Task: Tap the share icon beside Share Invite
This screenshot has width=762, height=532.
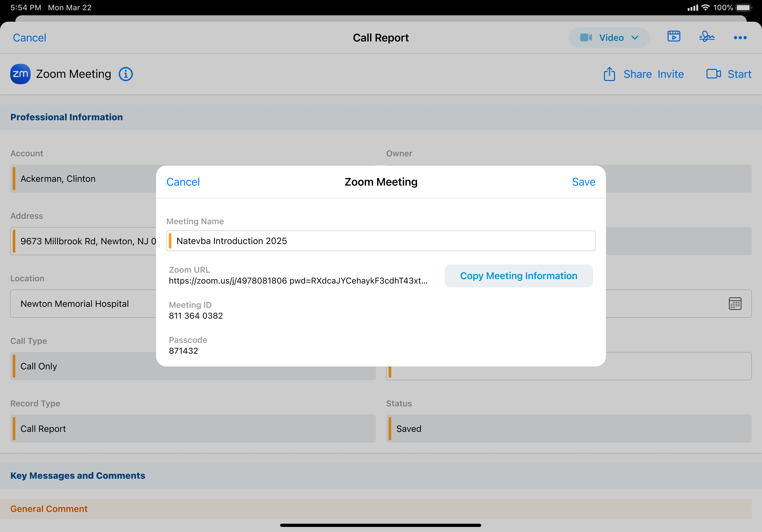Action: click(x=609, y=74)
